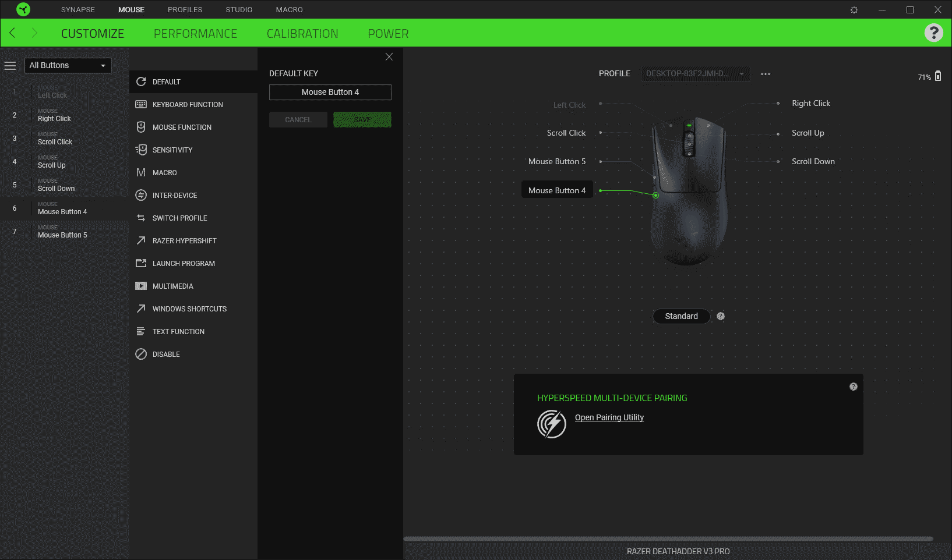Click the Razer logo icon
Screen dimensions: 952x560
point(23,9)
